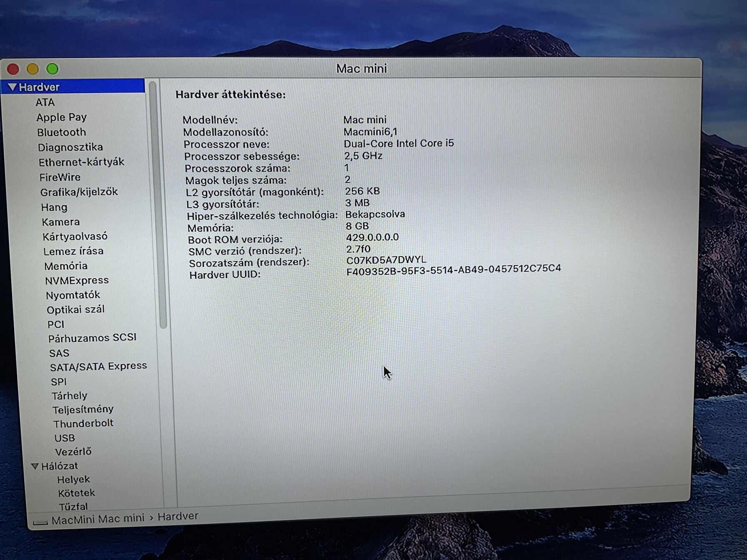Click the Sorozatszám (rendszer) label
The height and width of the screenshot is (560, 747).
249,263
